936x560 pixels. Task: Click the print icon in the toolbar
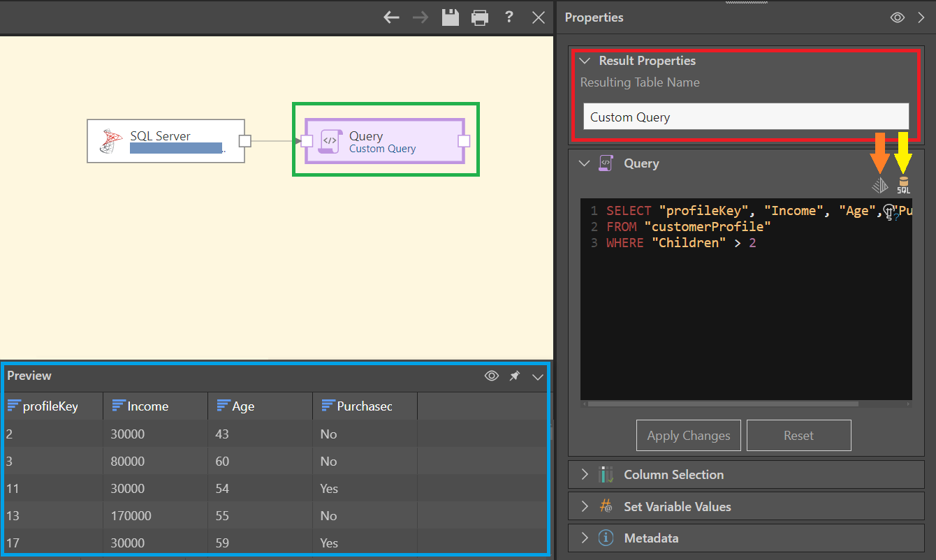click(480, 17)
